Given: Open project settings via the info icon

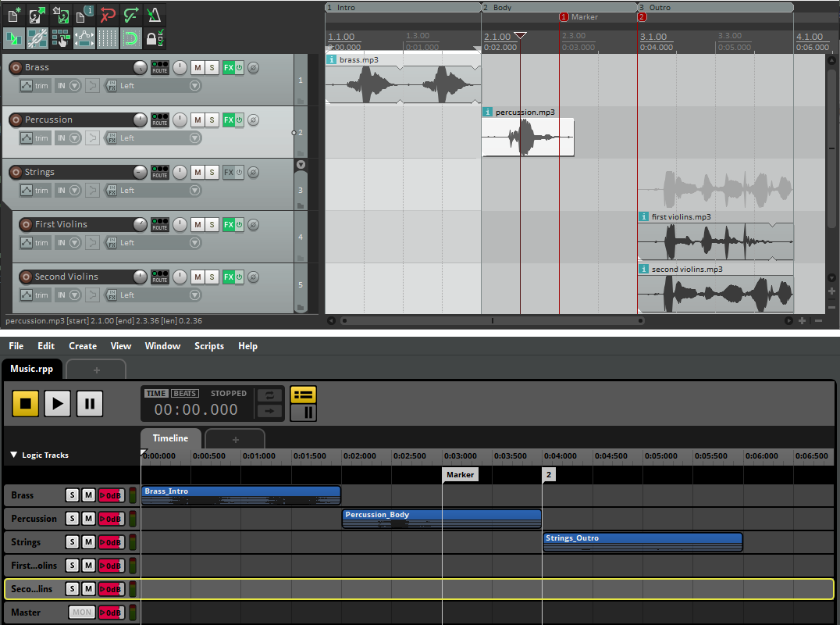Looking at the screenshot, I should (x=84, y=14).
